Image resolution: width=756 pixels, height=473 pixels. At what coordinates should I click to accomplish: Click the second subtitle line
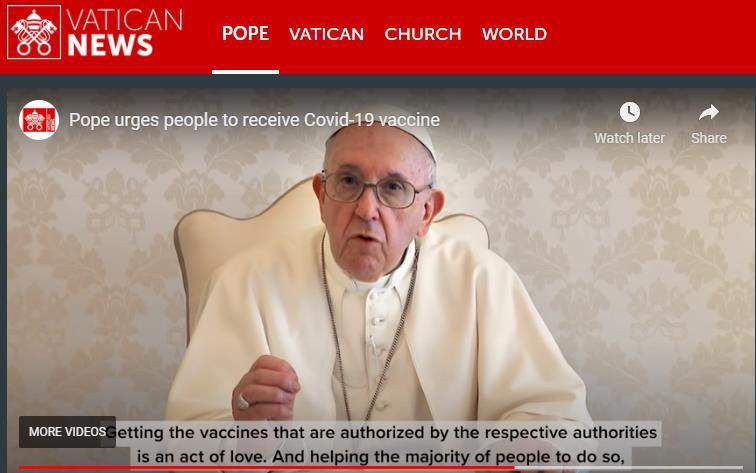[x=381, y=456]
